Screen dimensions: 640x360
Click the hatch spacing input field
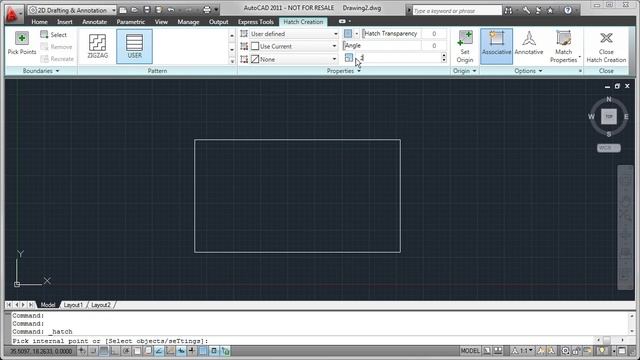click(x=399, y=58)
